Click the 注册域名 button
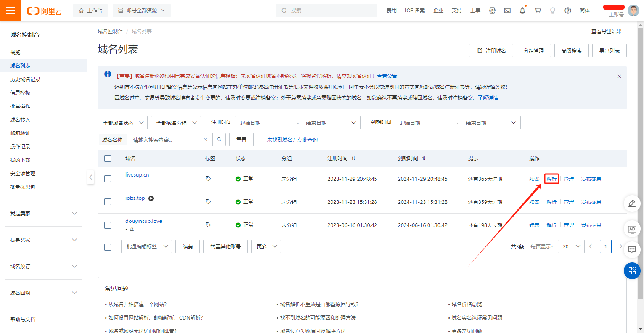 [x=491, y=50]
